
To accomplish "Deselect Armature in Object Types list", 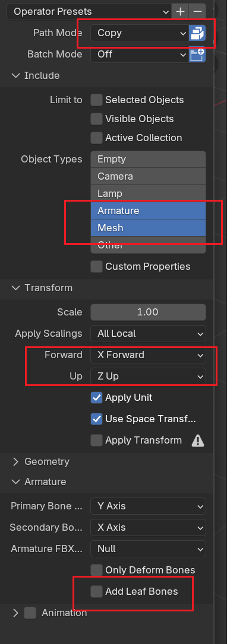I will (x=148, y=211).
